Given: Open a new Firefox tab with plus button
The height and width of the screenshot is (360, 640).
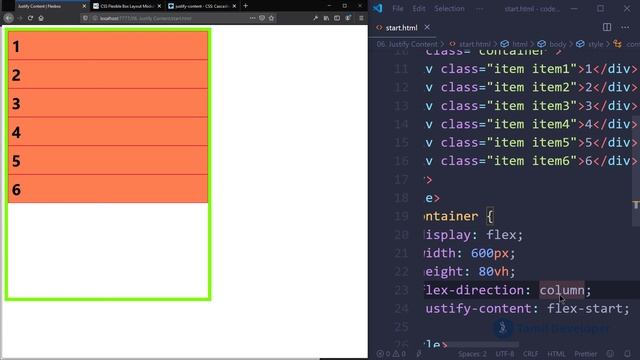Looking at the screenshot, I should tap(245, 6).
